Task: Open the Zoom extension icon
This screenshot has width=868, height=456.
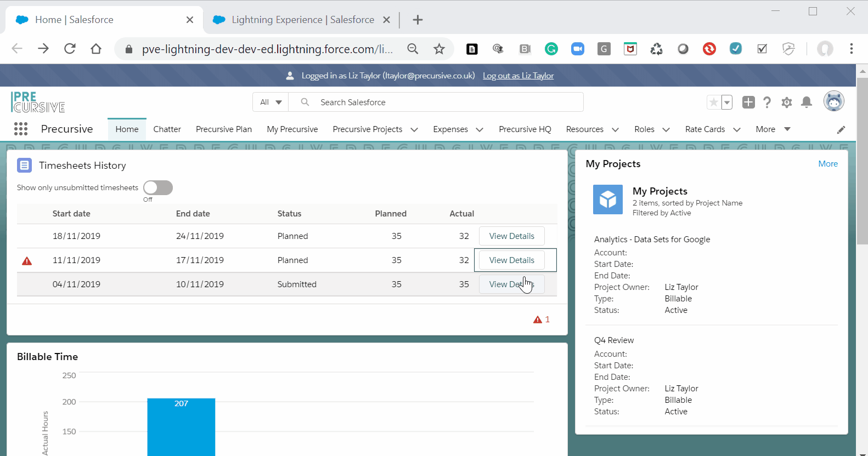Action: tap(578, 49)
